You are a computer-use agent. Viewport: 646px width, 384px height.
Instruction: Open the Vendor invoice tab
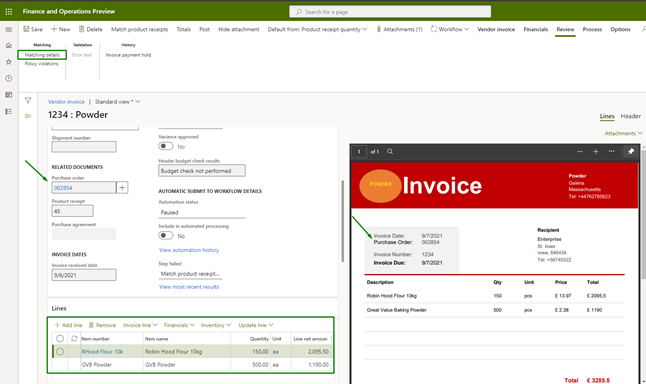point(496,29)
